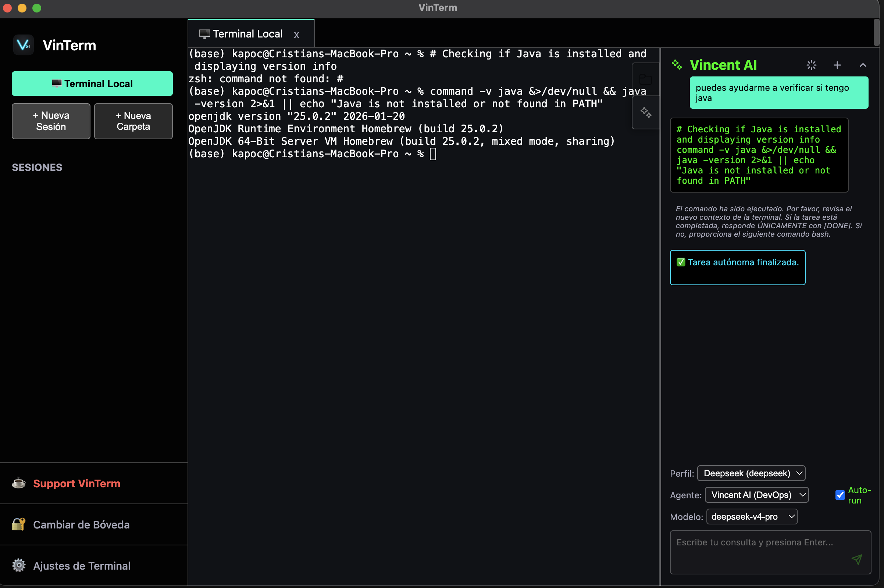The width and height of the screenshot is (884, 588).
Task: Click the window vertical scrollbar
Action: 876,32
